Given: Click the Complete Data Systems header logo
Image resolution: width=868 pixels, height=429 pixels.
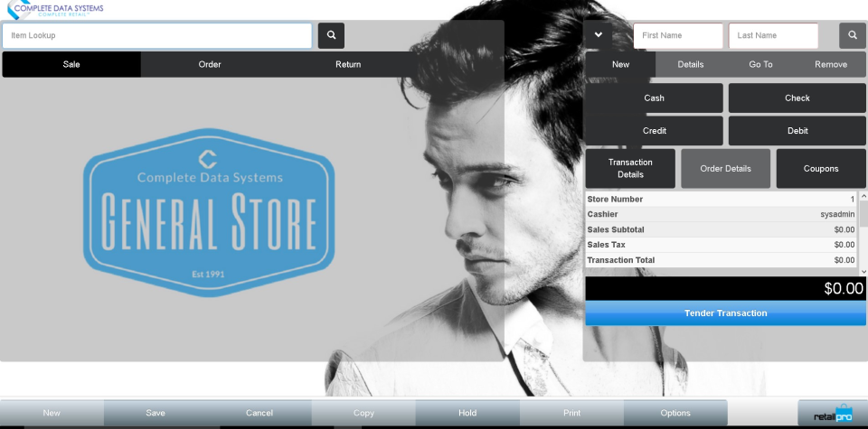Looking at the screenshot, I should pyautogui.click(x=54, y=10).
